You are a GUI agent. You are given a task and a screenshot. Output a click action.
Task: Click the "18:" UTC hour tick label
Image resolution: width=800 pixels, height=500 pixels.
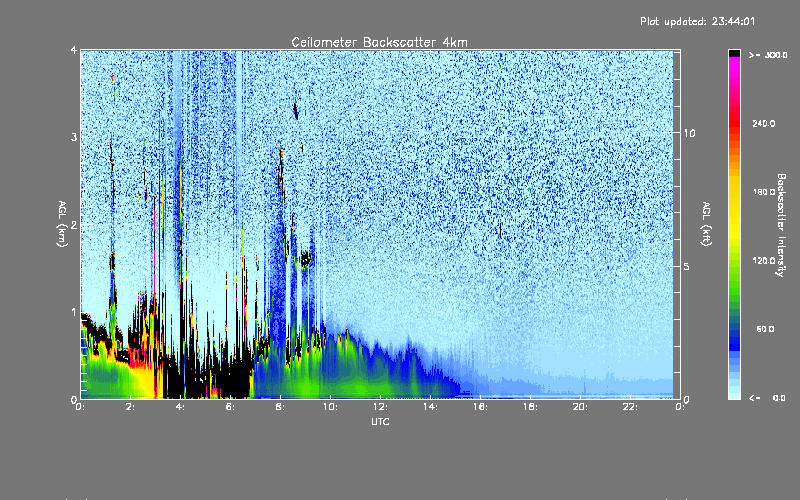pos(530,407)
